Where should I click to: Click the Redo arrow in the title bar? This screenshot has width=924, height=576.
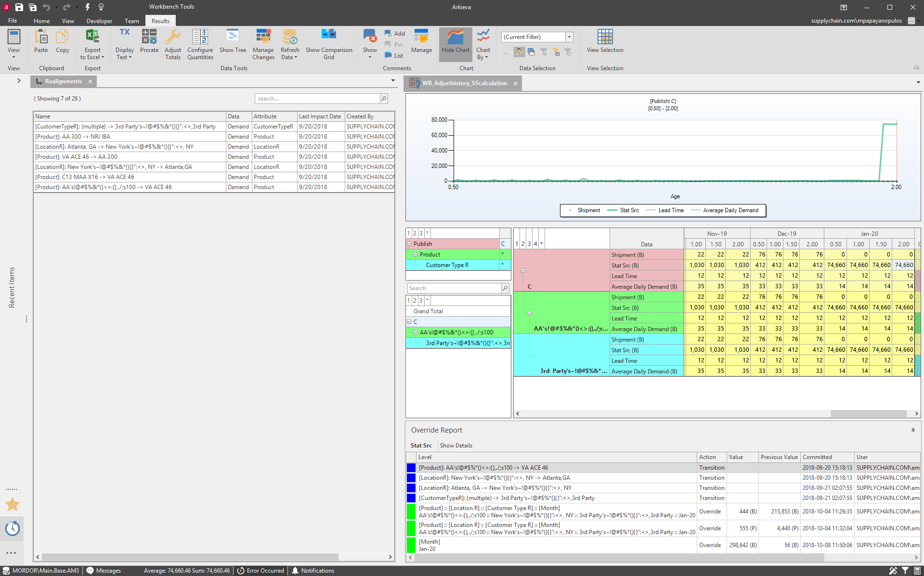coord(66,7)
